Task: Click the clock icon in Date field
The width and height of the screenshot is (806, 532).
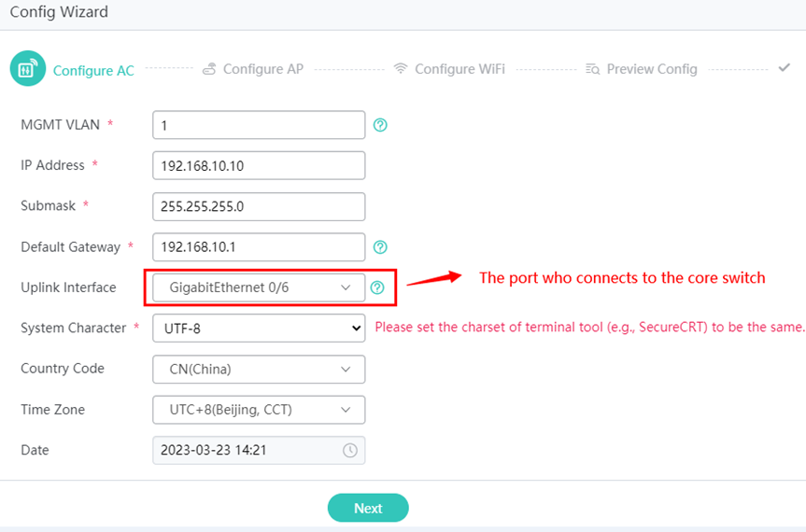Action: [350, 451]
